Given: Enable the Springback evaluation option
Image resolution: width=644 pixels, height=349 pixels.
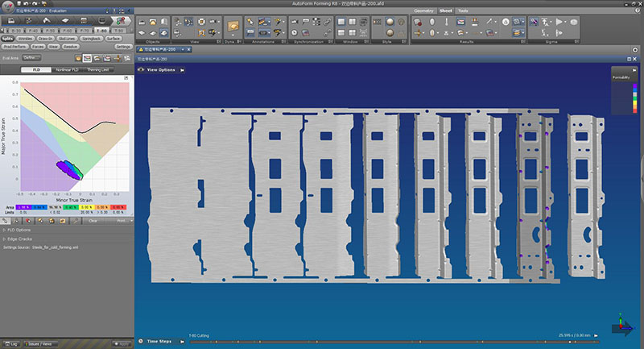Looking at the screenshot, I should (91, 38).
